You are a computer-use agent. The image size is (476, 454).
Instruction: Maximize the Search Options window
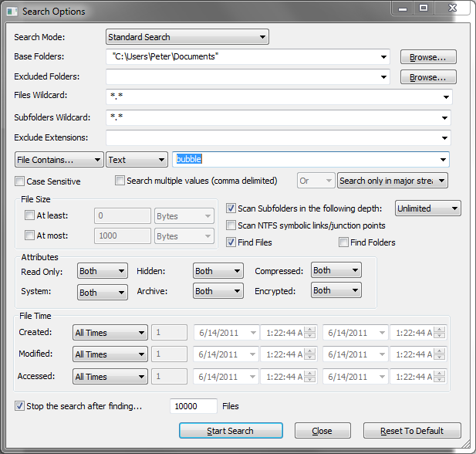point(424,8)
